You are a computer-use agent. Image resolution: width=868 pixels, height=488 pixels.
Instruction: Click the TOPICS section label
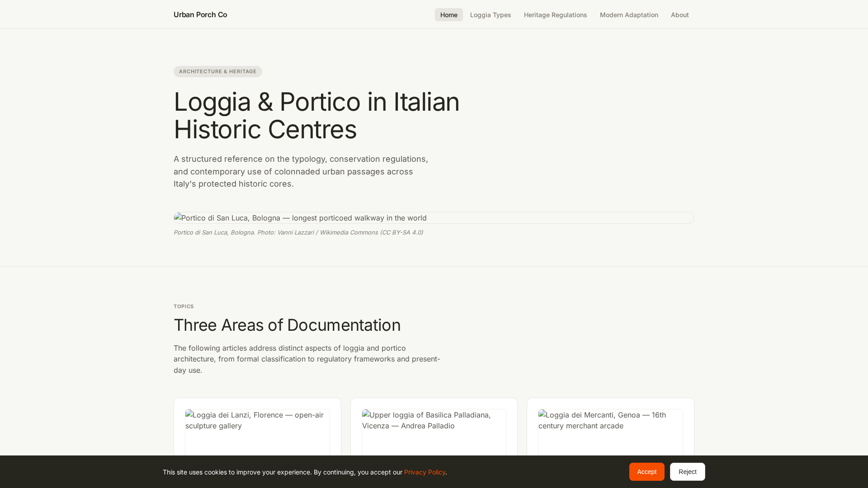[x=184, y=306]
